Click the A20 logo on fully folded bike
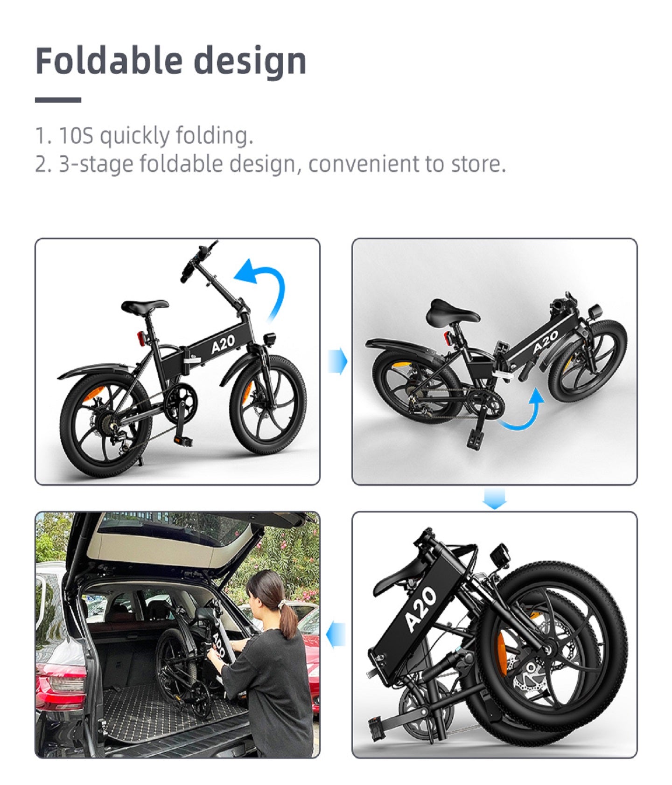This screenshot has height=785, width=672. click(420, 609)
